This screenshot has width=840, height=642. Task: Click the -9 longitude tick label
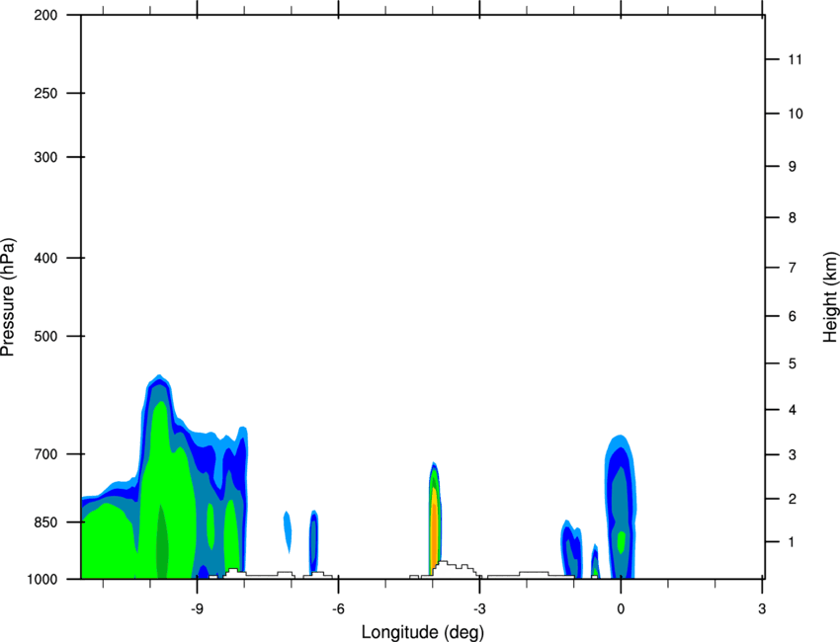[197, 608]
